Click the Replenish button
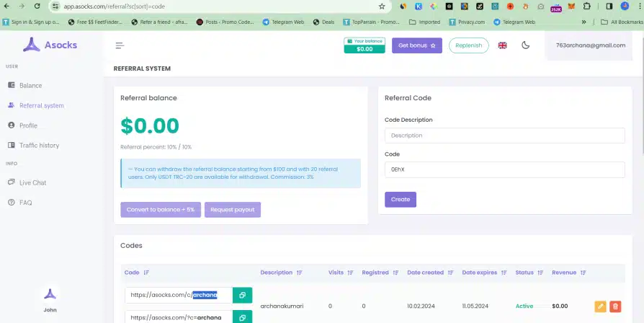 click(x=469, y=45)
